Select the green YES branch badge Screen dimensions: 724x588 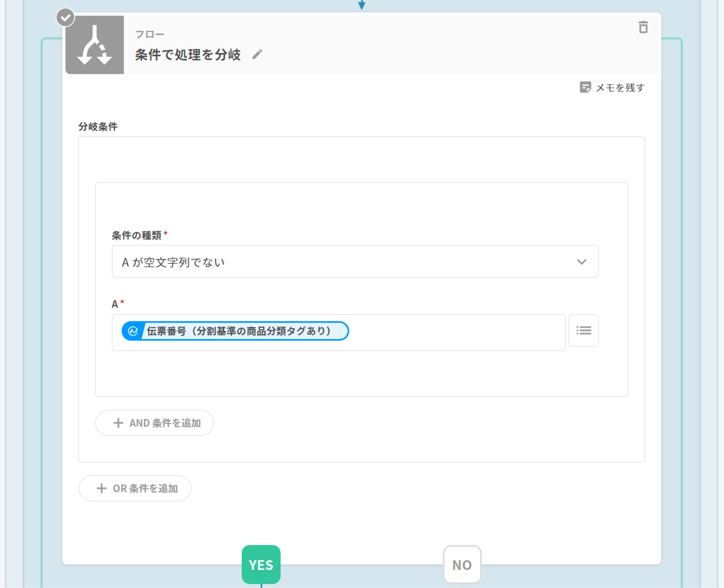pyautogui.click(x=261, y=565)
